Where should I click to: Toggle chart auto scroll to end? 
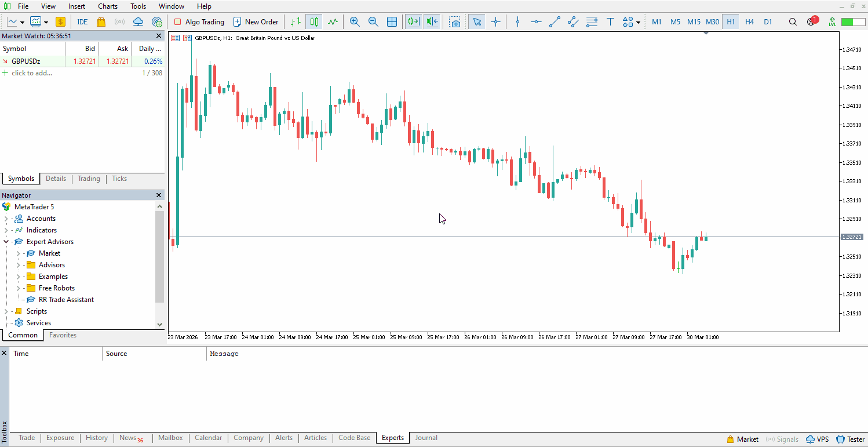[413, 22]
